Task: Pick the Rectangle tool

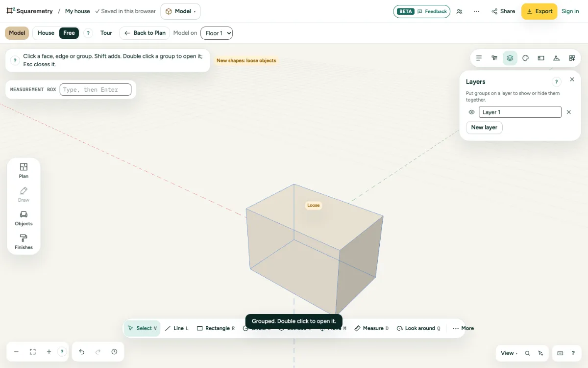Action: (x=216, y=328)
